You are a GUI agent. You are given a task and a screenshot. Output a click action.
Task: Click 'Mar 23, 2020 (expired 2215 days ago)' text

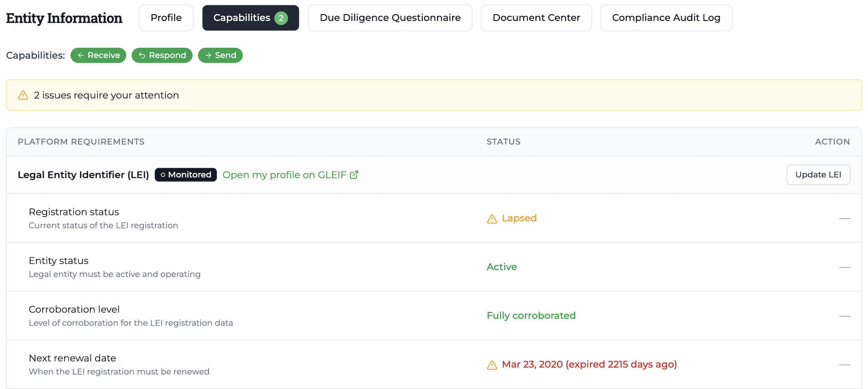[589, 364]
